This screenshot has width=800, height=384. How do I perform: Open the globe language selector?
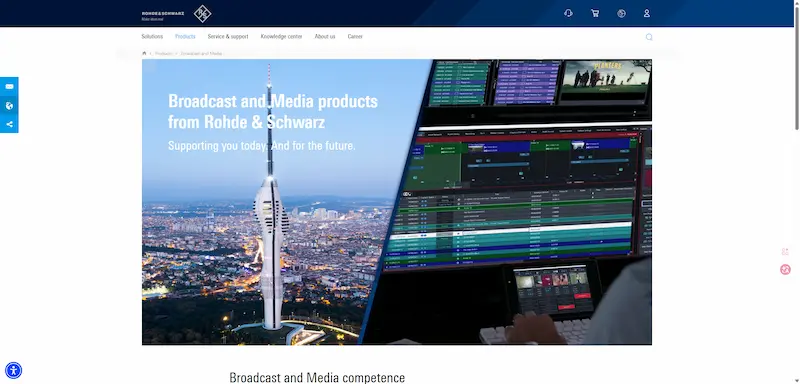click(621, 13)
